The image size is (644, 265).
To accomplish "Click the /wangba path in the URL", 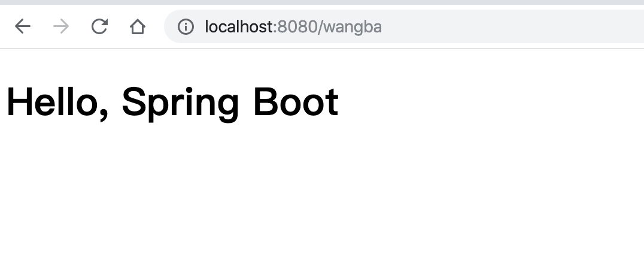I will (350, 27).
